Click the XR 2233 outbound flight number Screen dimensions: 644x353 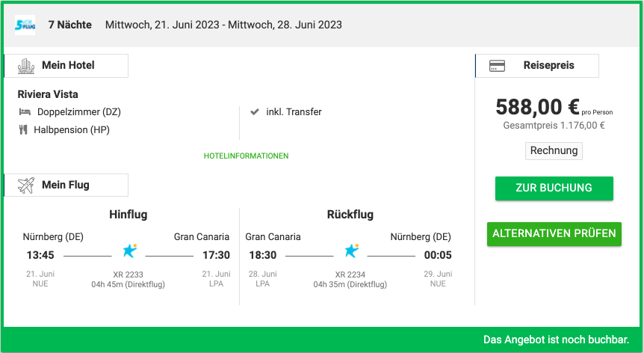point(129,274)
